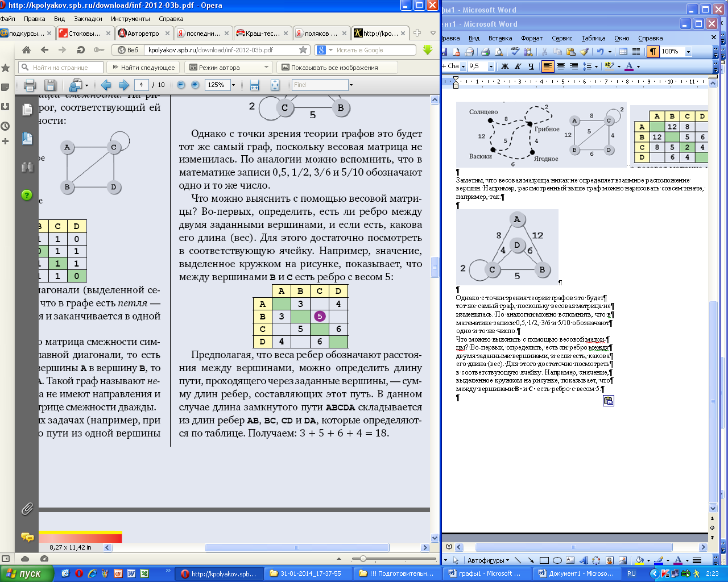Select rectangle shape tool in drawing toolbar

[x=544, y=560]
